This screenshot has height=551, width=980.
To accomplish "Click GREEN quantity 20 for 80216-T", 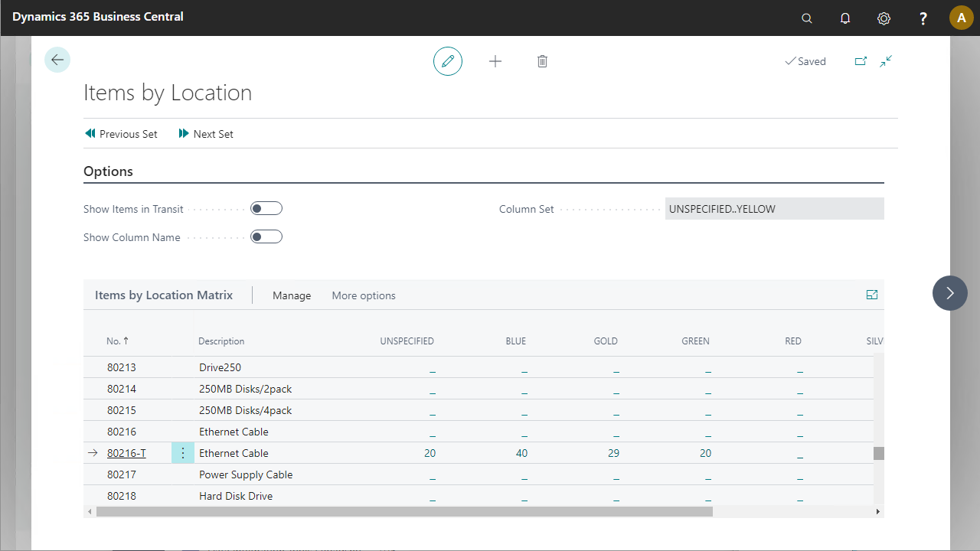I will 705,453.
